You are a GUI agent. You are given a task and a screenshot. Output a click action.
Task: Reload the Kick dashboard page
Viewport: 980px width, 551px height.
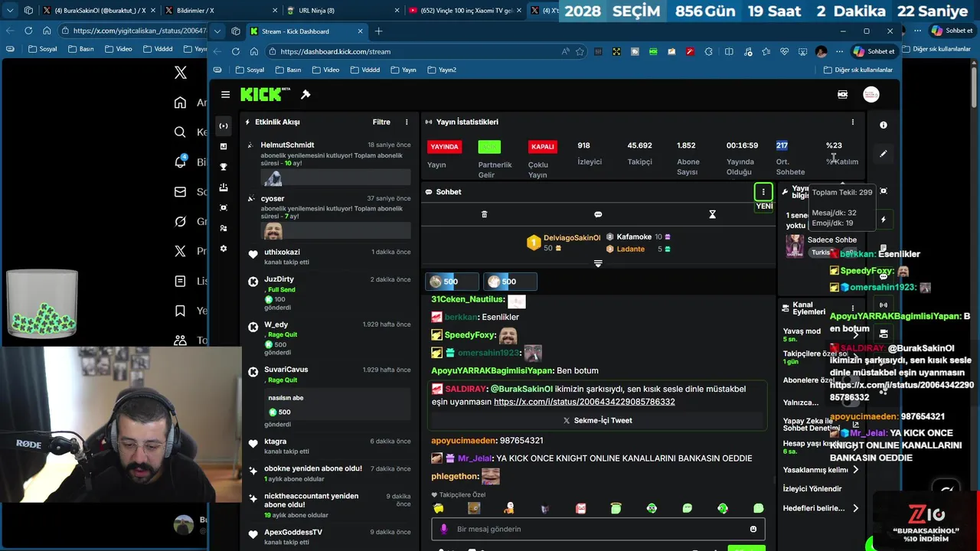236,51
